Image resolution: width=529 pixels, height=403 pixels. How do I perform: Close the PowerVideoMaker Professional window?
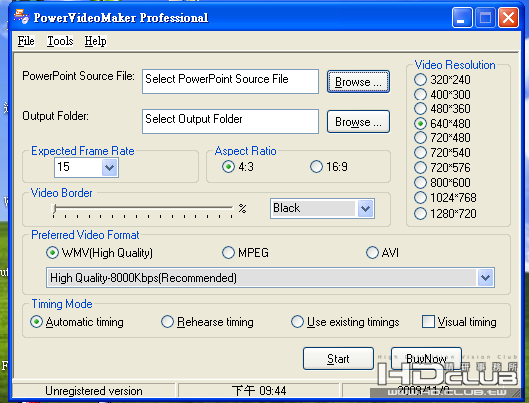(x=508, y=18)
